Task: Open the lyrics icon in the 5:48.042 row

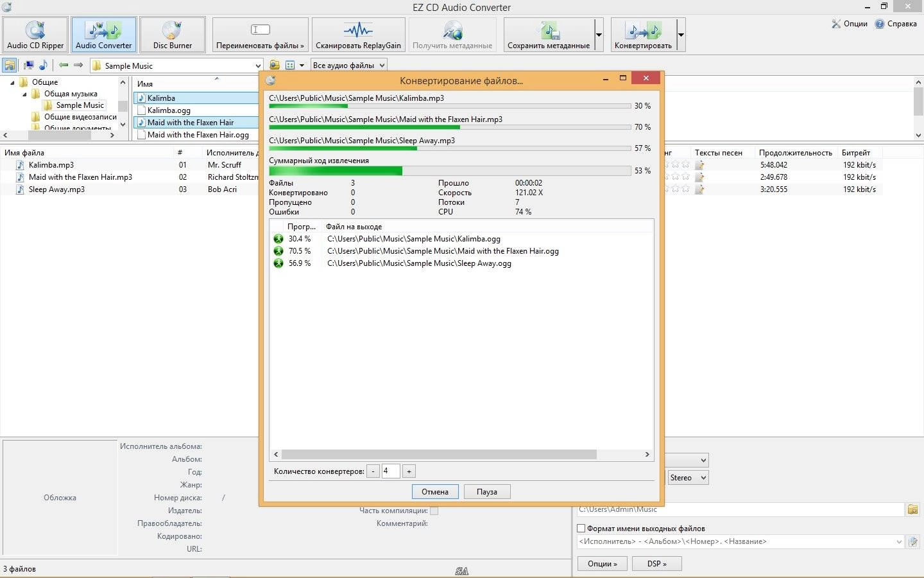Action: coord(699,165)
